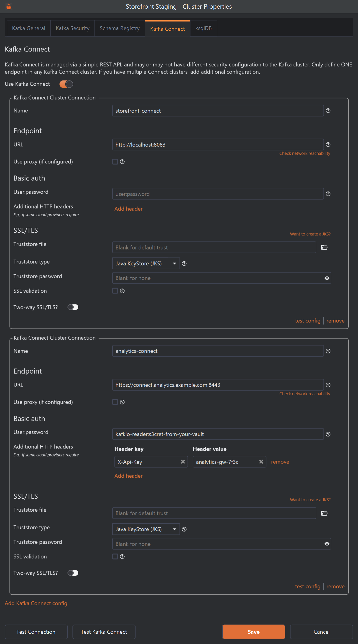The image size is (358, 644).
Task: Click help icon beside analytics SSL validation
Action: [x=122, y=556]
